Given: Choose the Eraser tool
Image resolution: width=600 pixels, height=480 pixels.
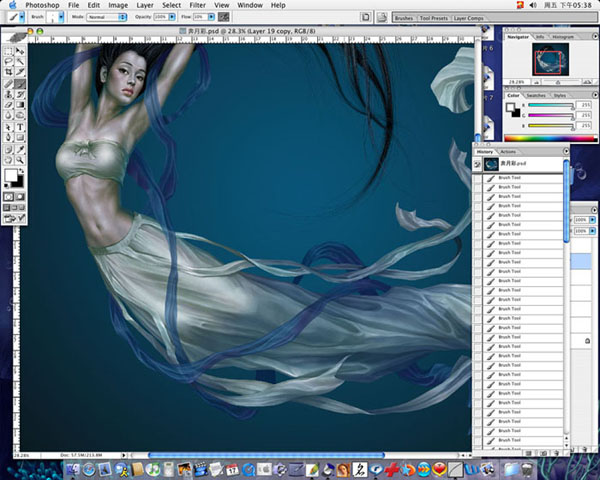Looking at the screenshot, I should pos(9,106).
